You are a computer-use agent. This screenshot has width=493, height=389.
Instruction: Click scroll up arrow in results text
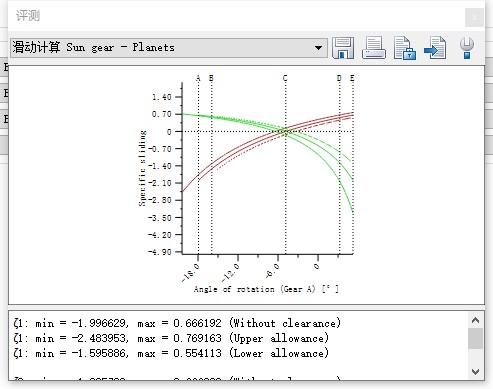coord(475,320)
